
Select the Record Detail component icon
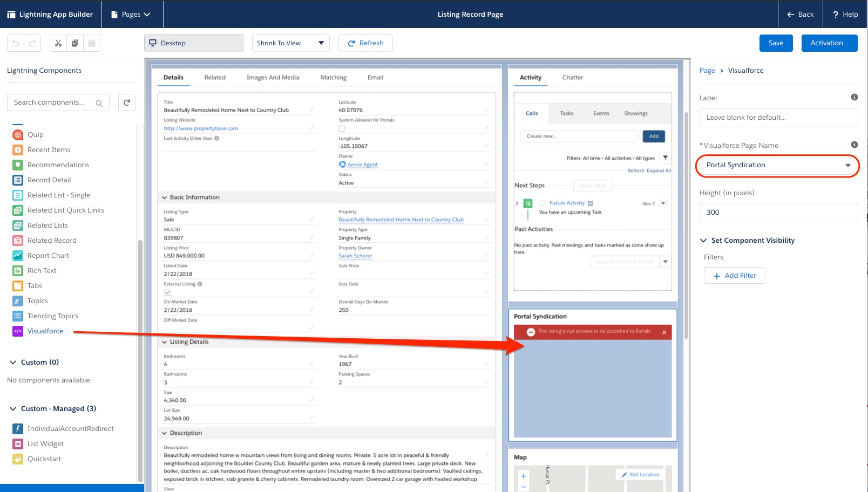tap(18, 180)
